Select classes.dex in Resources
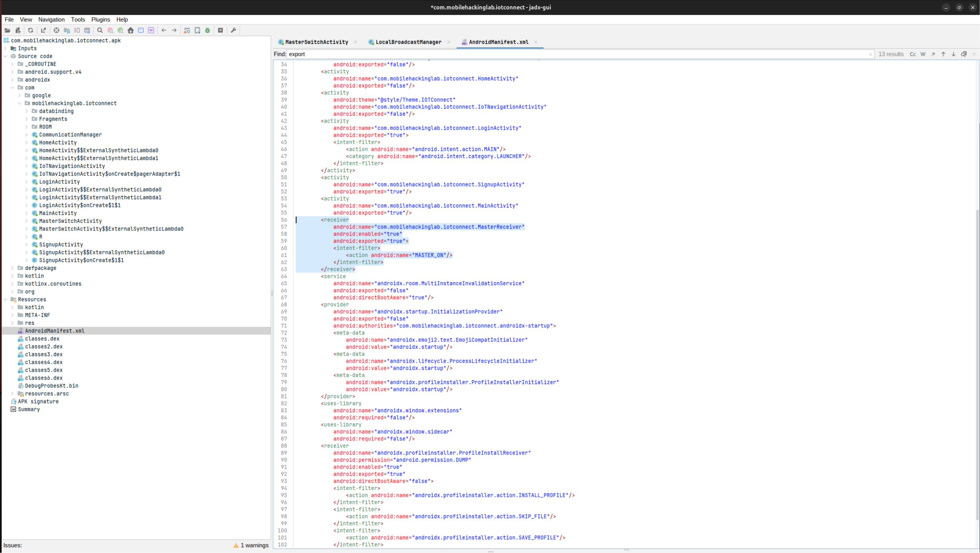 coord(42,339)
